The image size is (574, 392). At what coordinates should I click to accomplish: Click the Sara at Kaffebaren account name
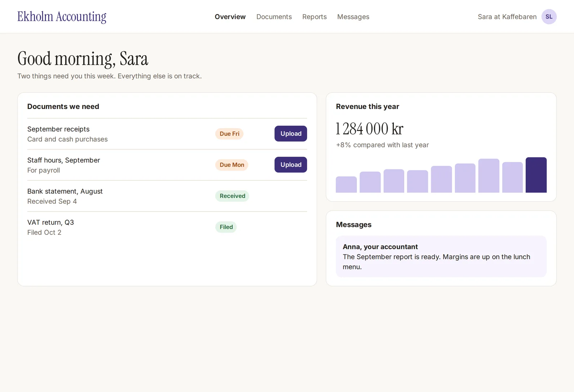507,17
